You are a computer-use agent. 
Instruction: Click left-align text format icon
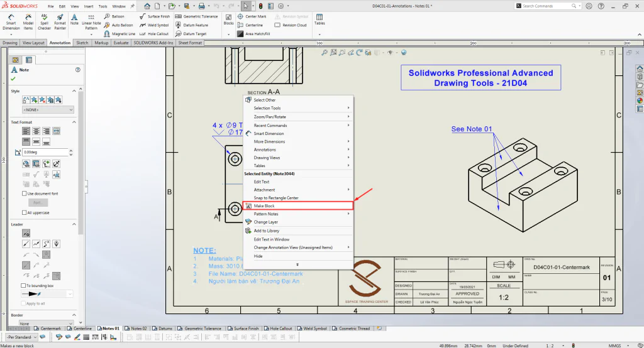(26, 131)
